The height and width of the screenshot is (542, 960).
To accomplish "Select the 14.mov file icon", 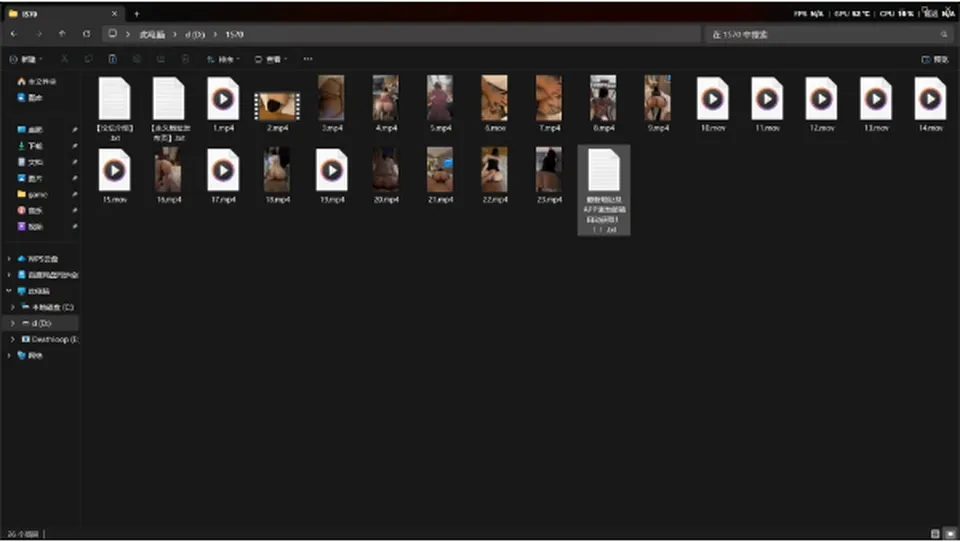I will tap(930, 99).
